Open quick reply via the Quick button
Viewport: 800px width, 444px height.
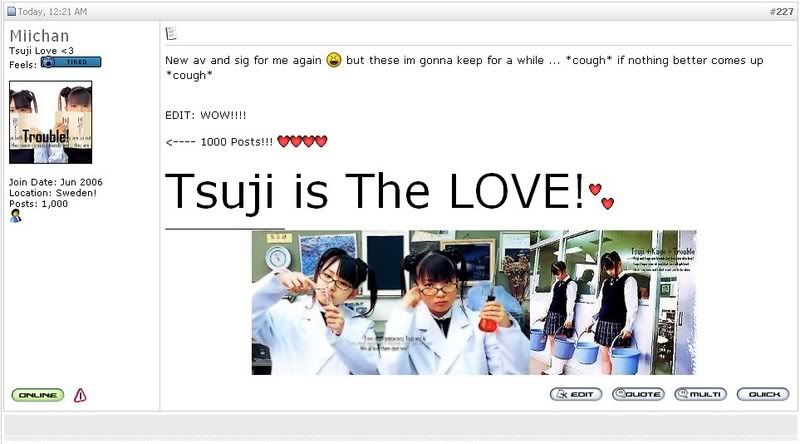763,394
